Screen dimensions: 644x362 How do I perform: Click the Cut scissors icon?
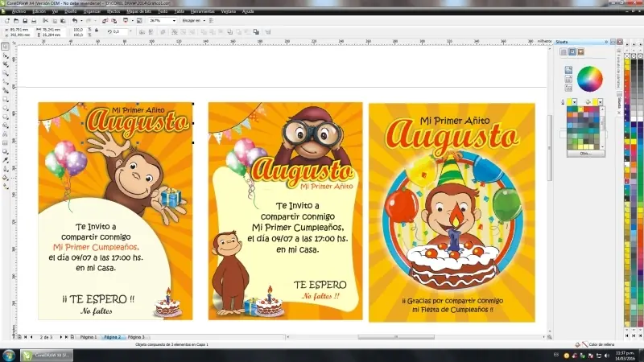[x=45, y=21]
